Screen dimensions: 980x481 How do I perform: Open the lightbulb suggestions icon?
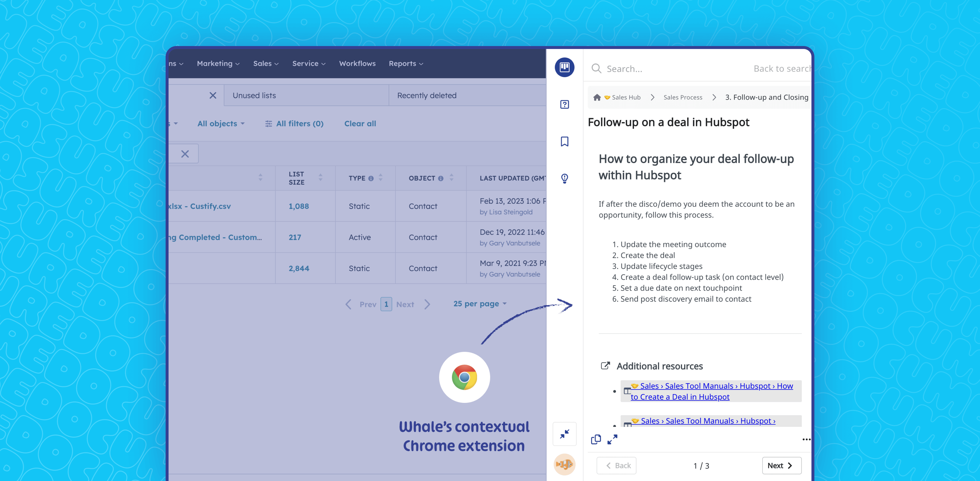(x=564, y=178)
